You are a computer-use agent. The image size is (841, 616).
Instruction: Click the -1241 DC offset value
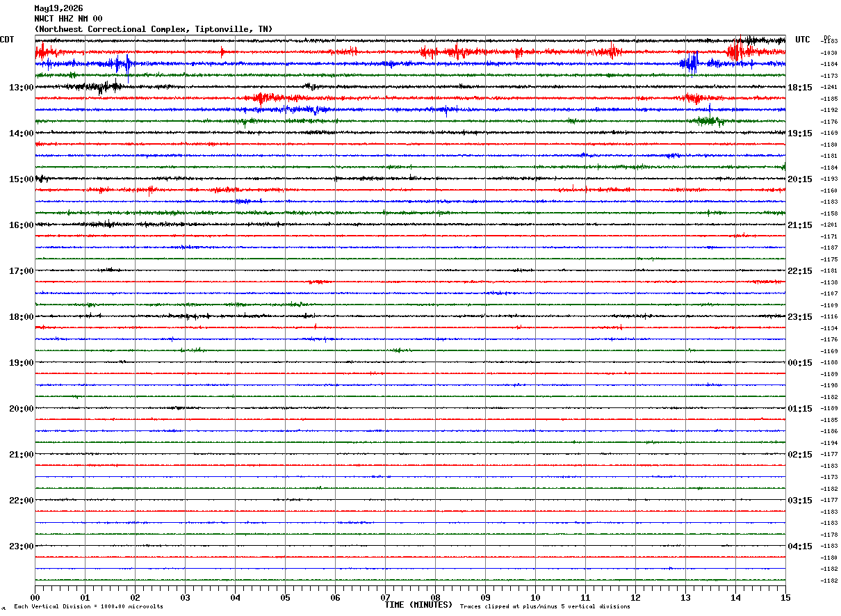click(x=830, y=88)
